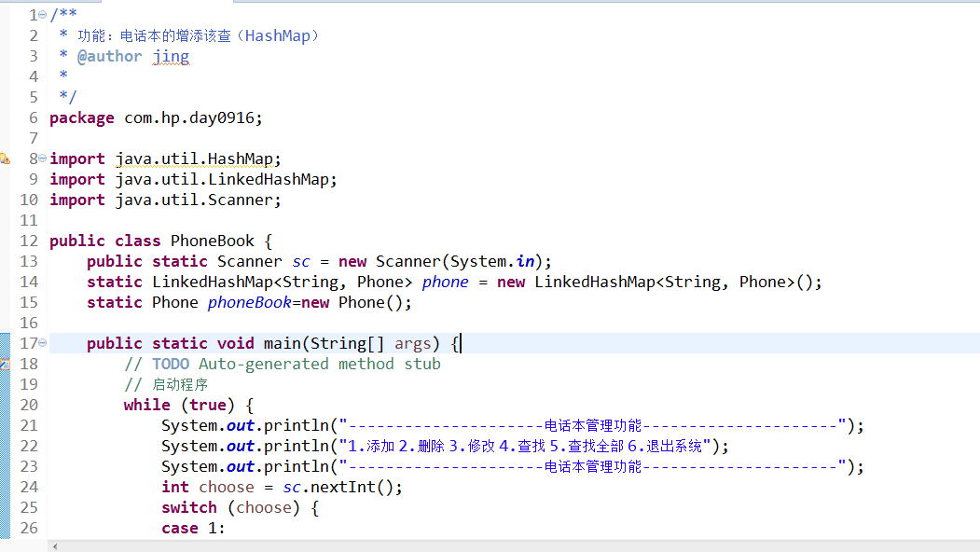Click the '@author' tag on line 3
This screenshot has height=552, width=980.
click(x=109, y=56)
